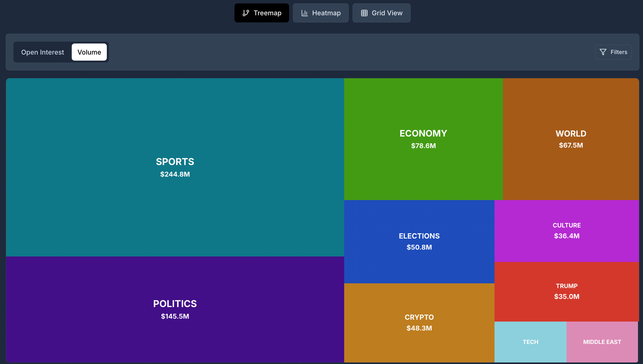Select the light blue Tech tile

[x=530, y=342]
